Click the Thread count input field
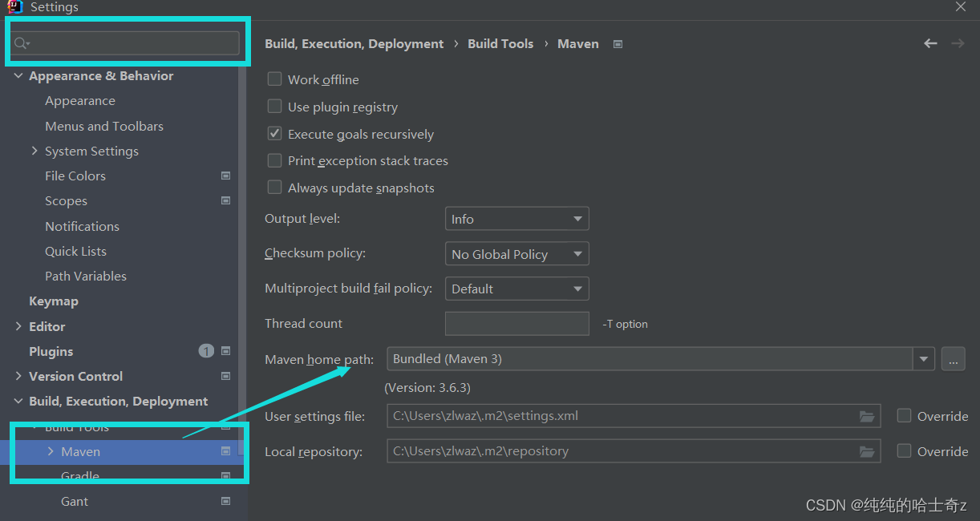 (516, 324)
